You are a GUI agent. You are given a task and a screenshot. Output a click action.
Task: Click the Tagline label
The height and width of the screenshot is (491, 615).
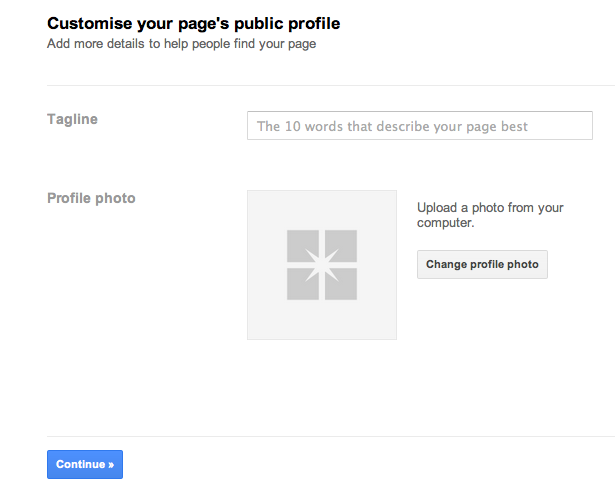pyautogui.click(x=72, y=119)
